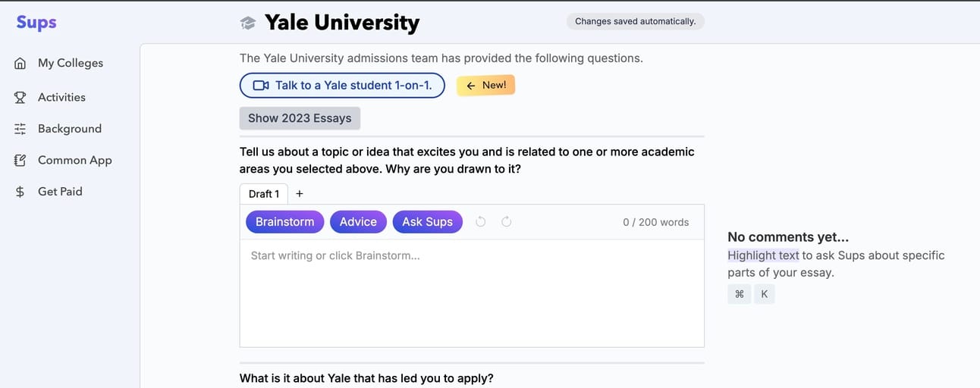Click the Common App edit icon
This screenshot has height=388, width=980.
20,160
